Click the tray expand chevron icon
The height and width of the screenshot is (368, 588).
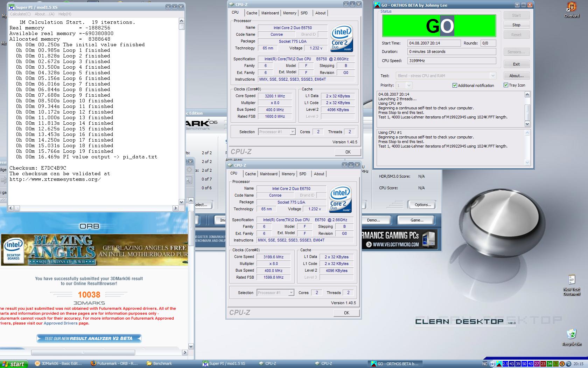[x=492, y=364]
